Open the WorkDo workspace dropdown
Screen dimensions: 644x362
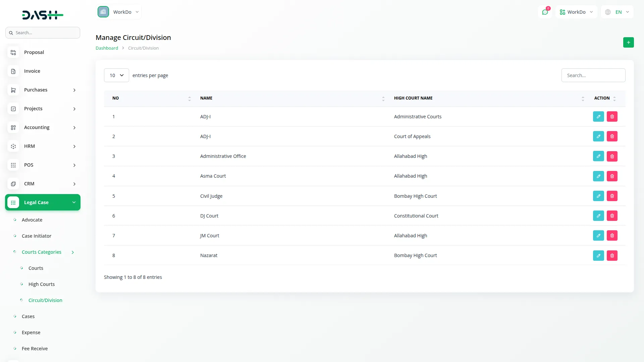(119, 12)
